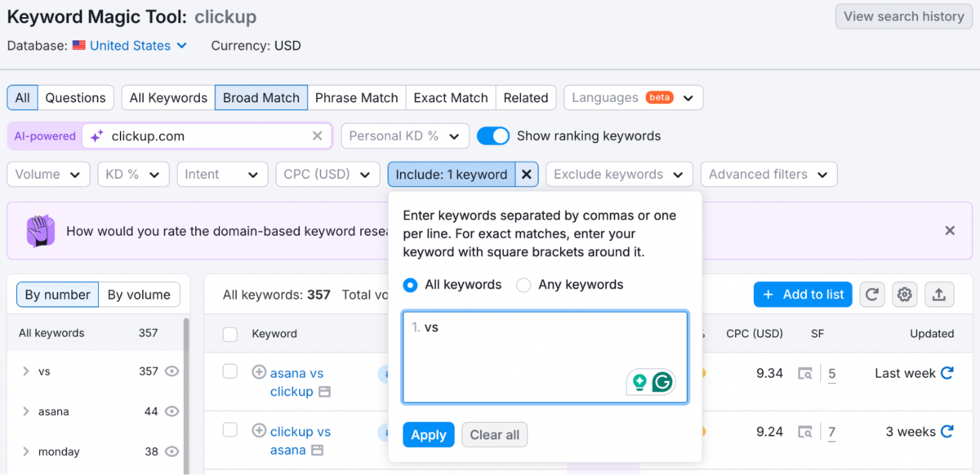
Task: Open the table settings gear
Action: pos(904,295)
